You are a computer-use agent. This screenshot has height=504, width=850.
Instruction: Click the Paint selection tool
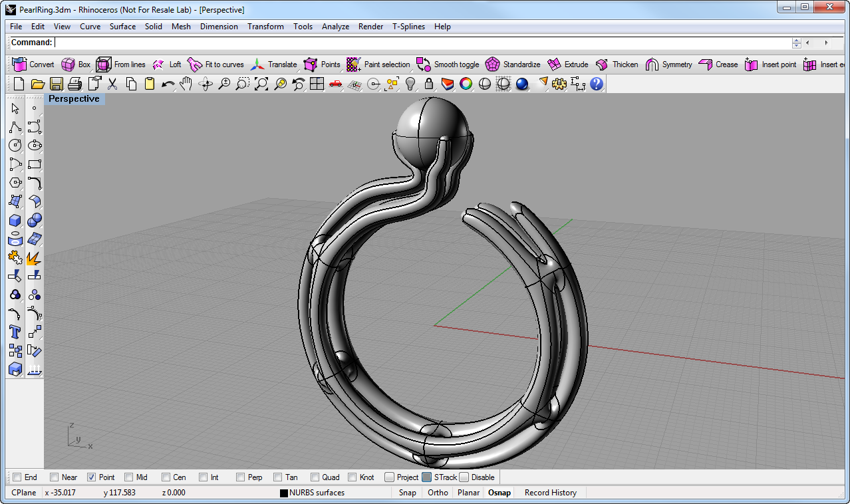378,64
